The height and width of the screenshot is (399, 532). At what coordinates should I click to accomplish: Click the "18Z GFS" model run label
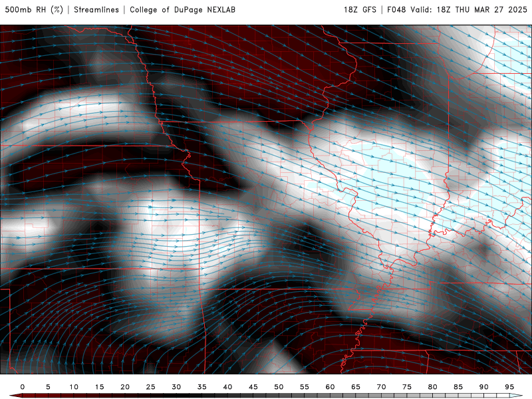coord(360,10)
